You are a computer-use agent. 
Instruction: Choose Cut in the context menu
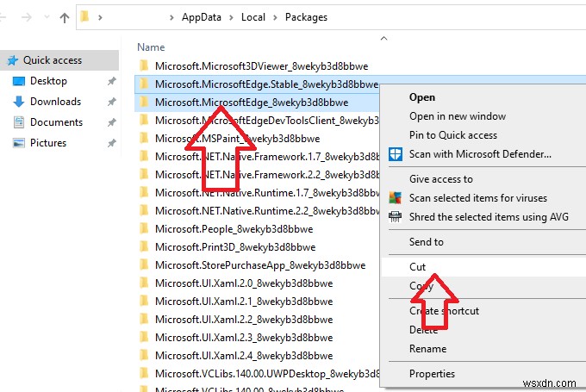(417, 267)
